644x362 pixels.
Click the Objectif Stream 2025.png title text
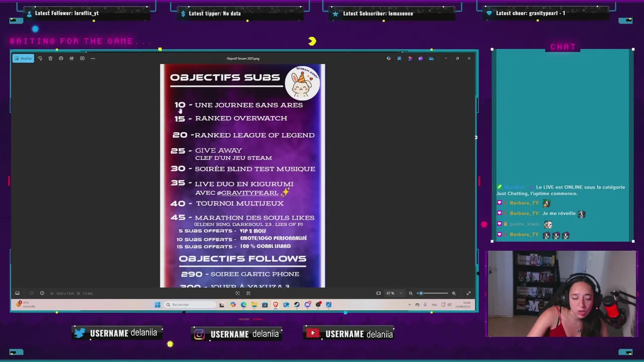coord(243,58)
